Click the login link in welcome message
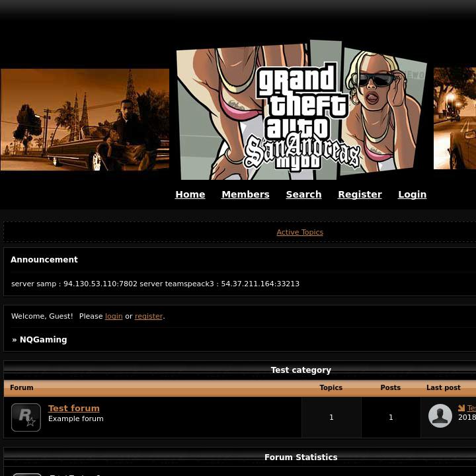Viewport: 476px width, 476px height. pyautogui.click(x=114, y=316)
